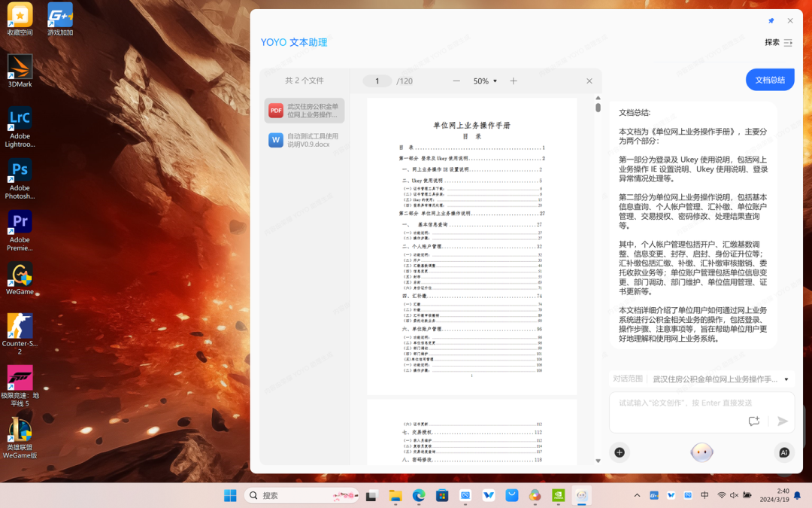Click the AI mode icon at the bottom right
This screenshot has height=508, width=812.
click(784, 452)
